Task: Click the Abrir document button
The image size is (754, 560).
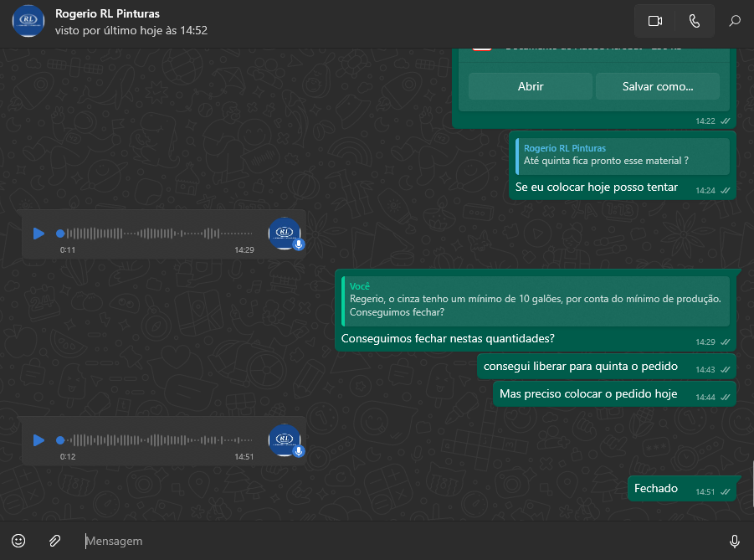Action: tap(531, 86)
